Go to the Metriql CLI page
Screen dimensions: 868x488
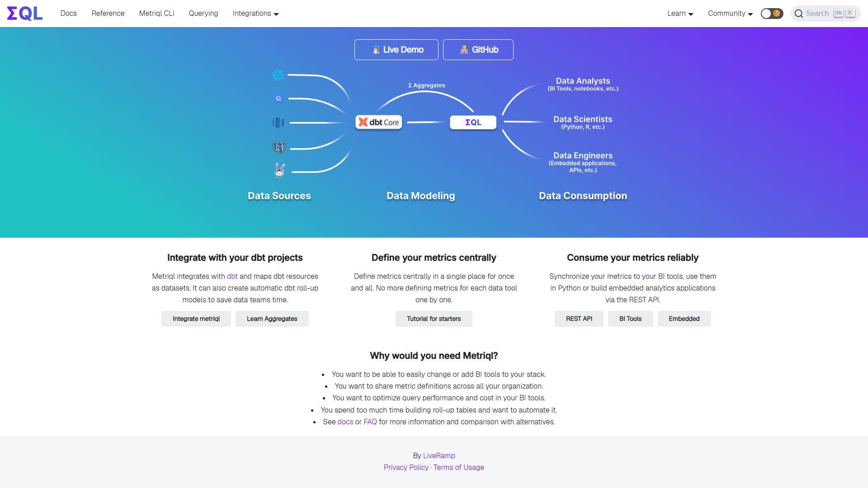pyautogui.click(x=156, y=14)
